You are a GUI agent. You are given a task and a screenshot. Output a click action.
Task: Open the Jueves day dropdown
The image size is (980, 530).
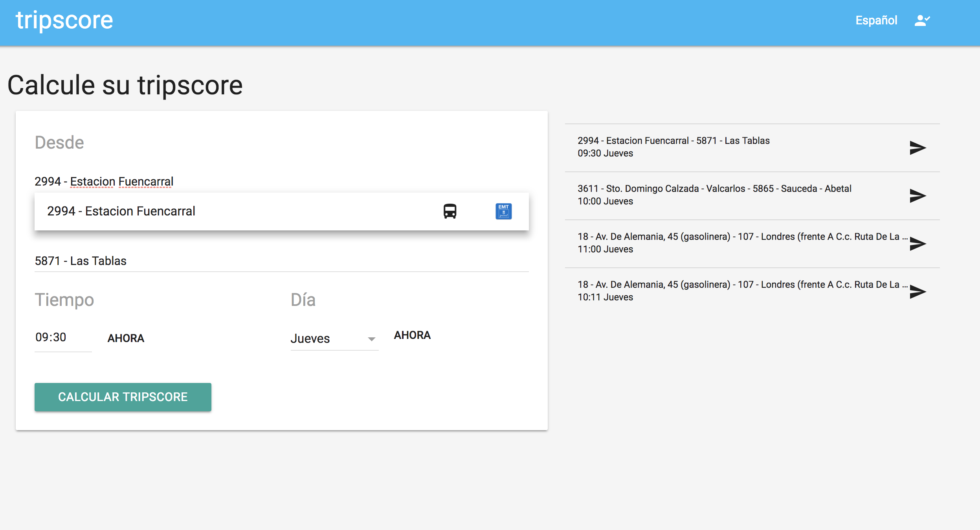tap(334, 339)
